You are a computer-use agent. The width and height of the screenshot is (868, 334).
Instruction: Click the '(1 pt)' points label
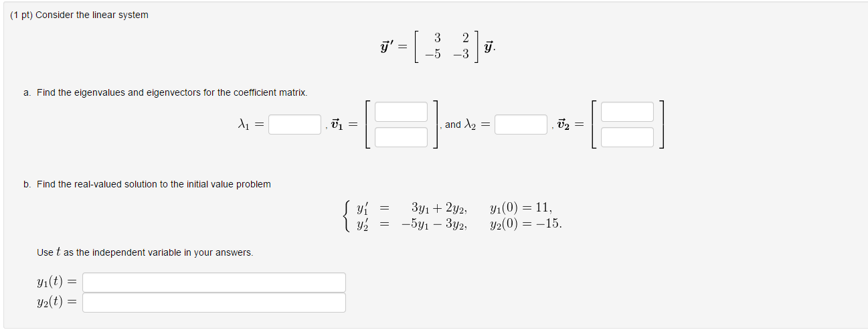(x=21, y=15)
